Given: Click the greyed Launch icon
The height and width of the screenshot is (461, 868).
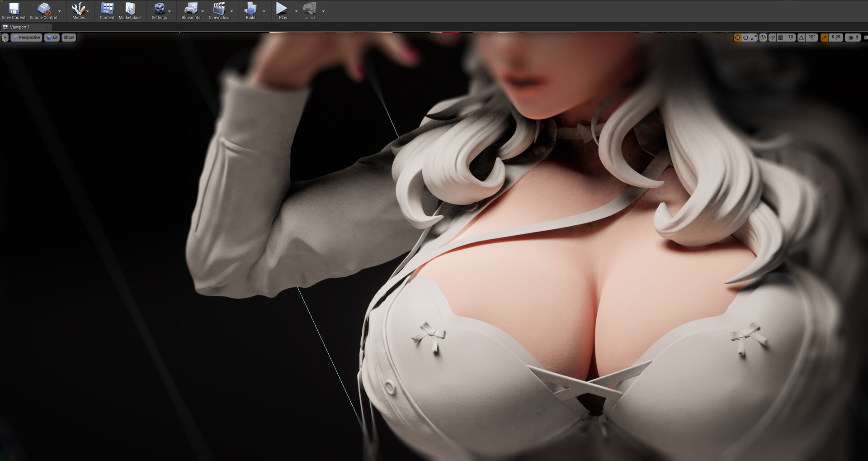Looking at the screenshot, I should (310, 9).
